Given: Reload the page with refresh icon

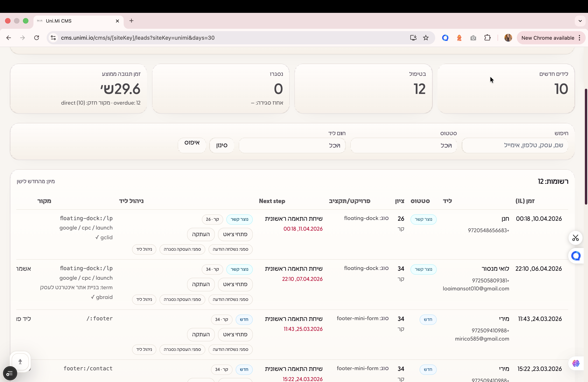Looking at the screenshot, I should point(37,38).
